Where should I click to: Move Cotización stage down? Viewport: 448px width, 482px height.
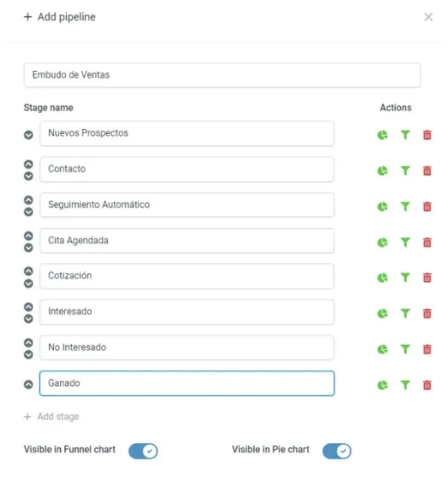click(28, 283)
